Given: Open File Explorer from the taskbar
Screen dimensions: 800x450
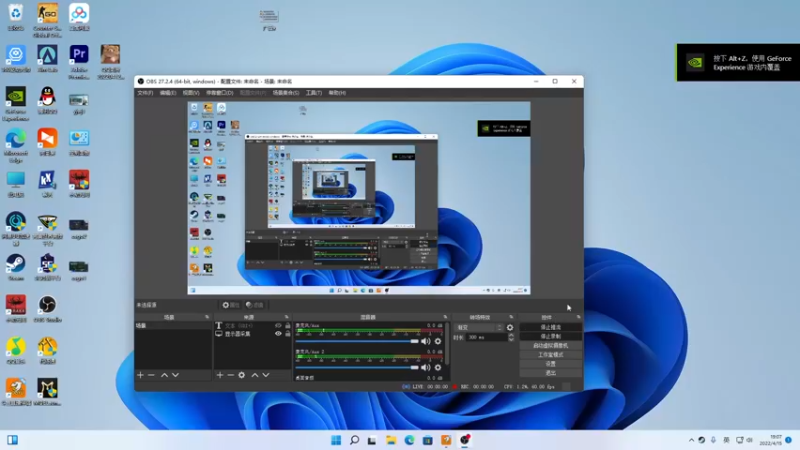Looking at the screenshot, I should tap(391, 440).
